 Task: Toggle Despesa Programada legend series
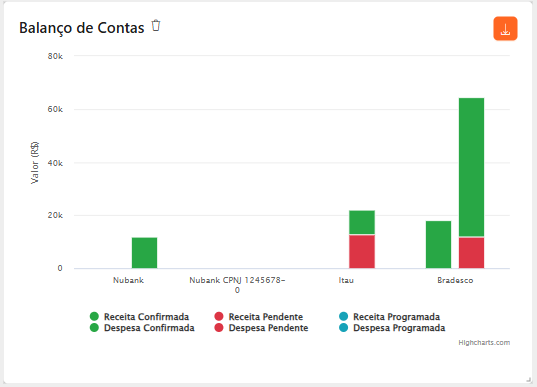(x=392, y=328)
